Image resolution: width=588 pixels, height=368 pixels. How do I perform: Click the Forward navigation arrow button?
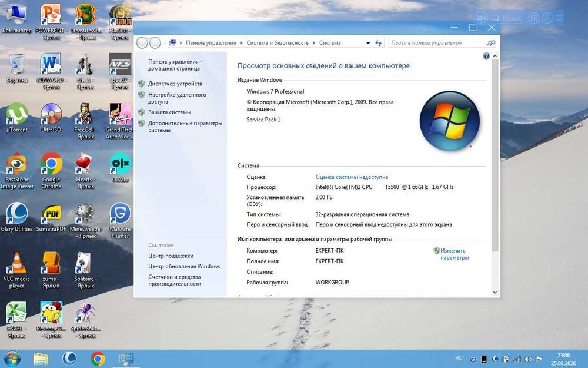click(x=155, y=43)
